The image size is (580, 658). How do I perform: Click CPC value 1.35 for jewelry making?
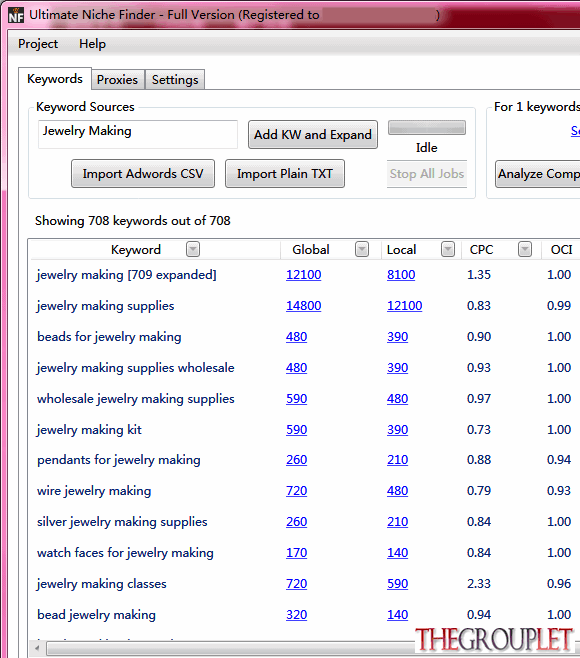tap(479, 275)
